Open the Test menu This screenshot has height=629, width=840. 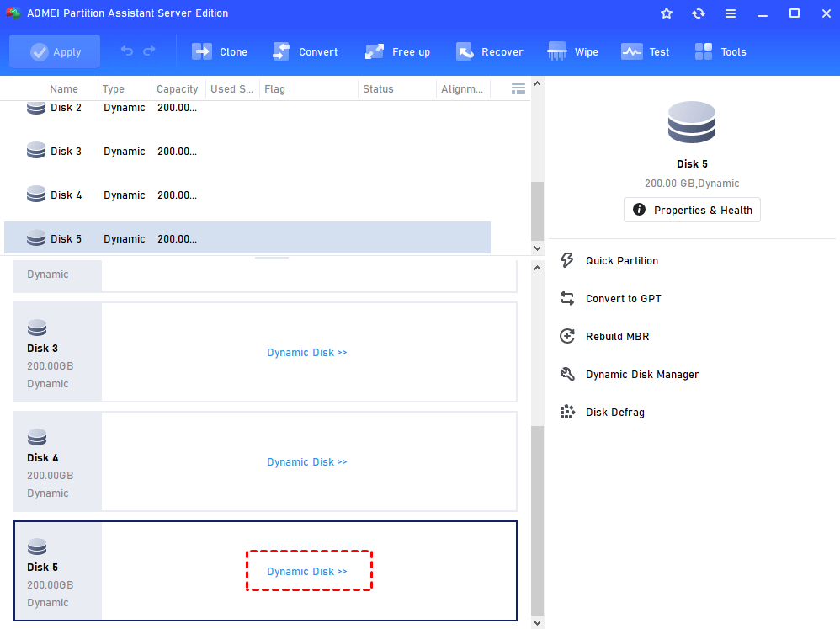(645, 51)
